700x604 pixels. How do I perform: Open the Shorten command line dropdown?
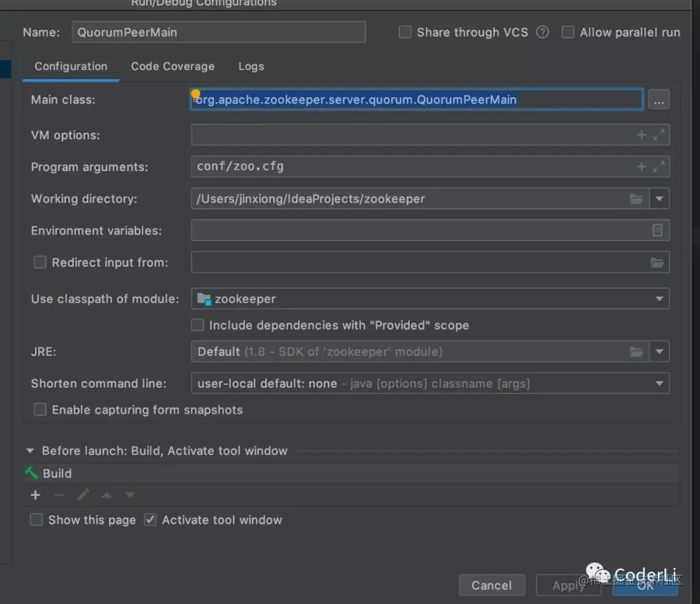pyautogui.click(x=430, y=384)
